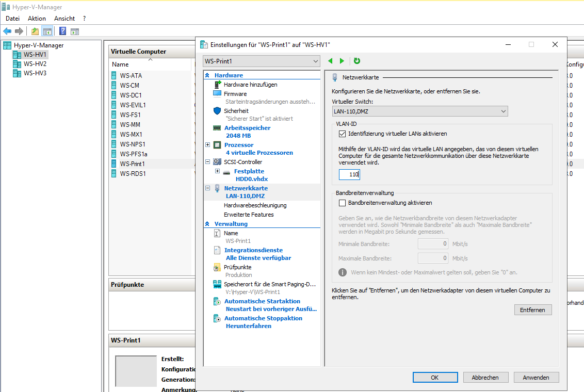Collapse the SCSI-Controller tree node
Screen dimensions: 584x392
[x=207, y=162]
